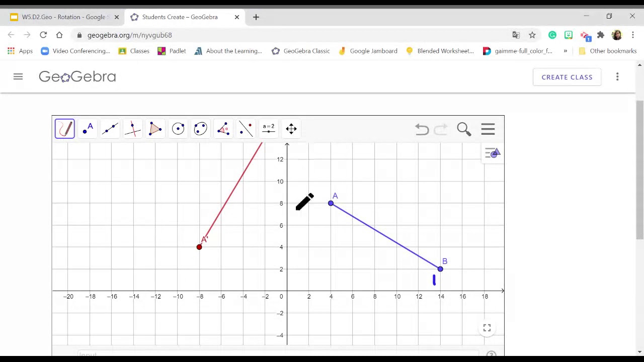Image resolution: width=644 pixels, height=362 pixels.
Task: Open the Chrome profile avatar
Action: point(617,35)
